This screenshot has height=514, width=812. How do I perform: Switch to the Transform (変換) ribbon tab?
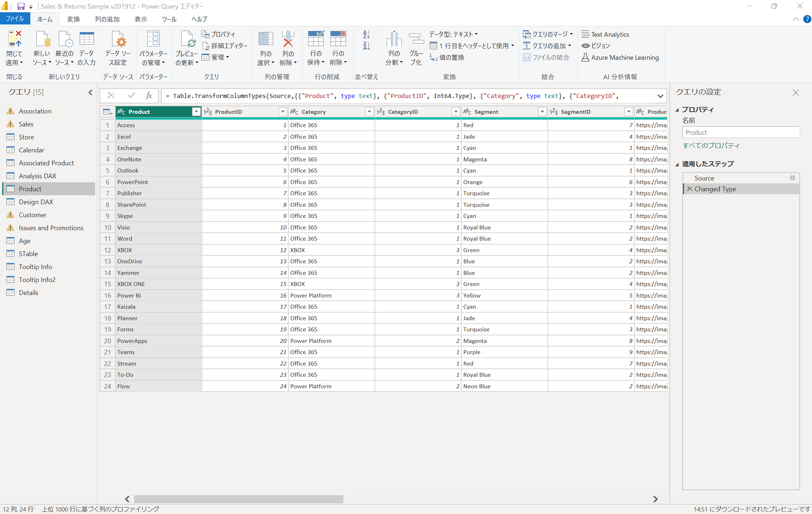(x=74, y=19)
